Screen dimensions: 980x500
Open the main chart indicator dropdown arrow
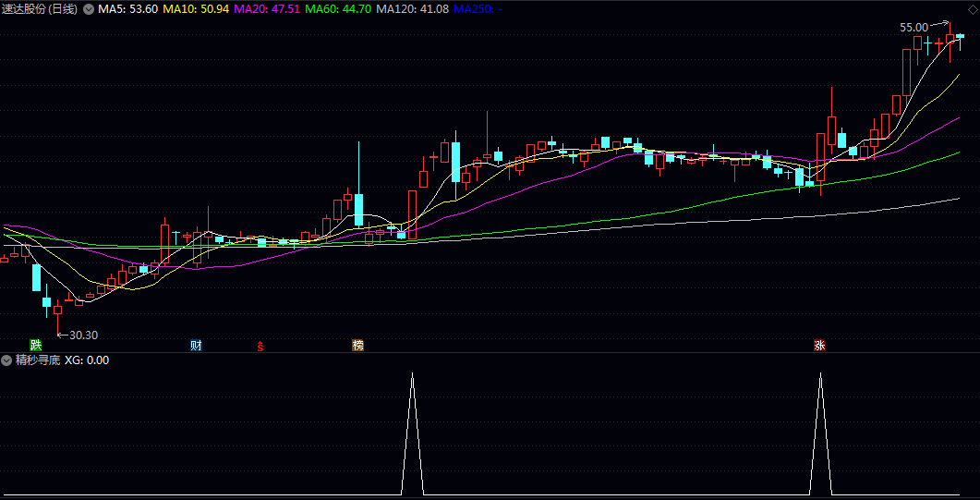pyautogui.click(x=88, y=9)
